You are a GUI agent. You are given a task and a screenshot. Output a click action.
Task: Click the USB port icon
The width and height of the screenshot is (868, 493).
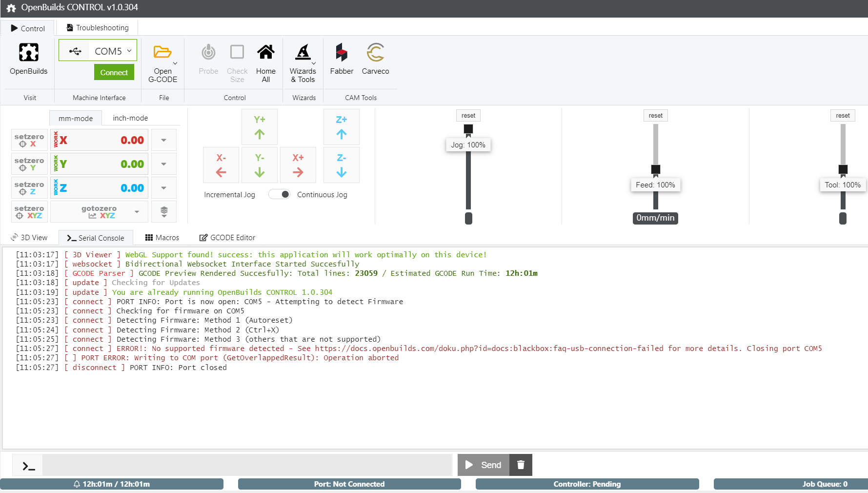point(75,51)
